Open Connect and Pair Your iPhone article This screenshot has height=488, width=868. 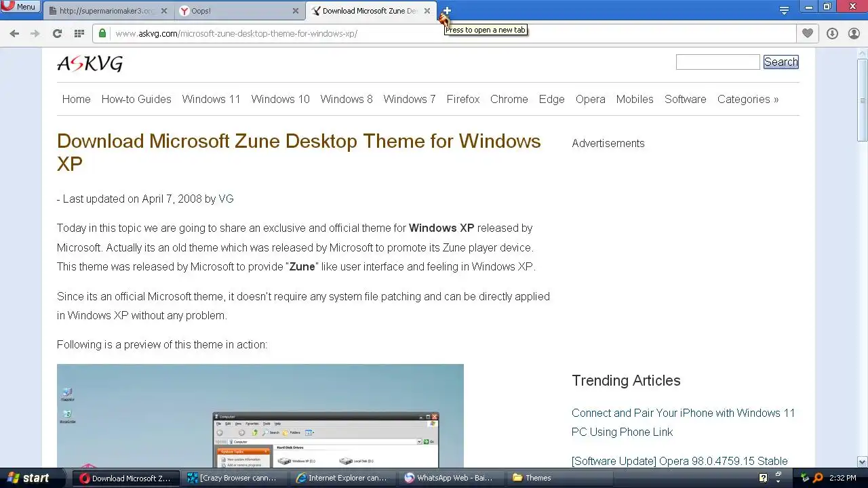point(684,422)
